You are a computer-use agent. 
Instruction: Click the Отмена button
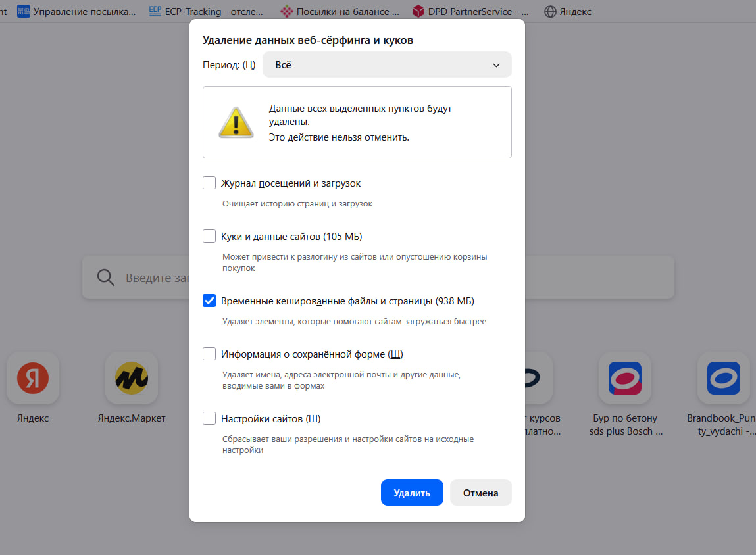click(x=481, y=493)
